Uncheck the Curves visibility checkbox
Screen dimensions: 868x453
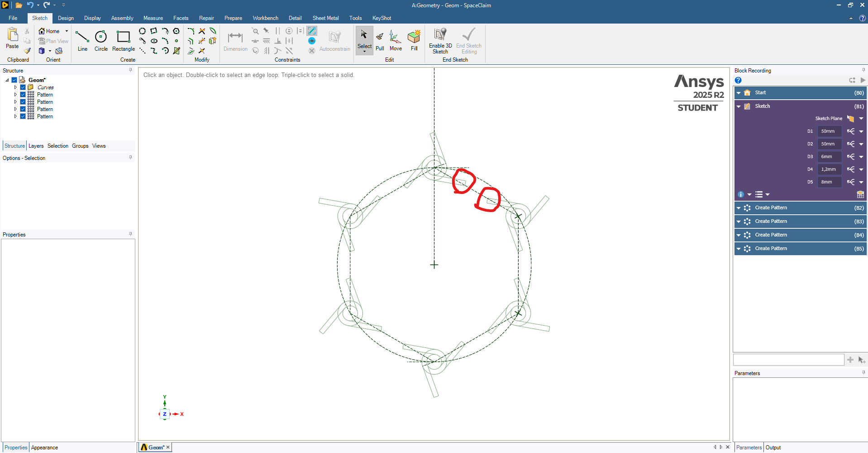pos(23,87)
